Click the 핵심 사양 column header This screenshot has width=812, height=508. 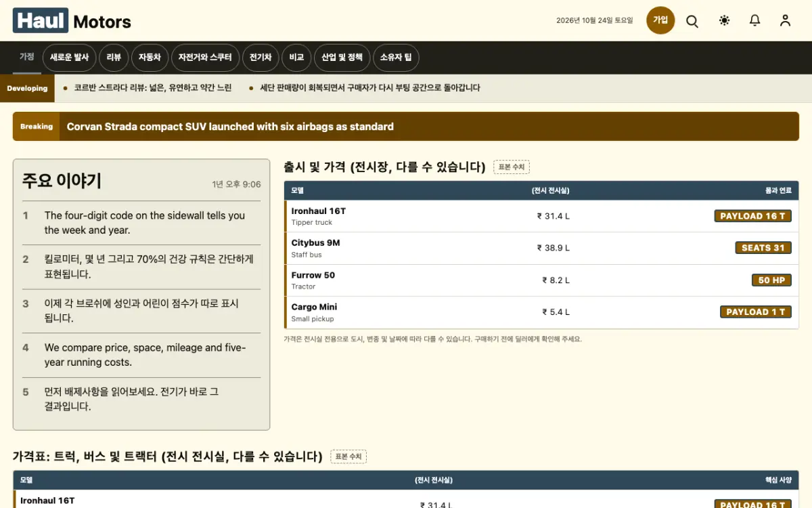coord(778,480)
